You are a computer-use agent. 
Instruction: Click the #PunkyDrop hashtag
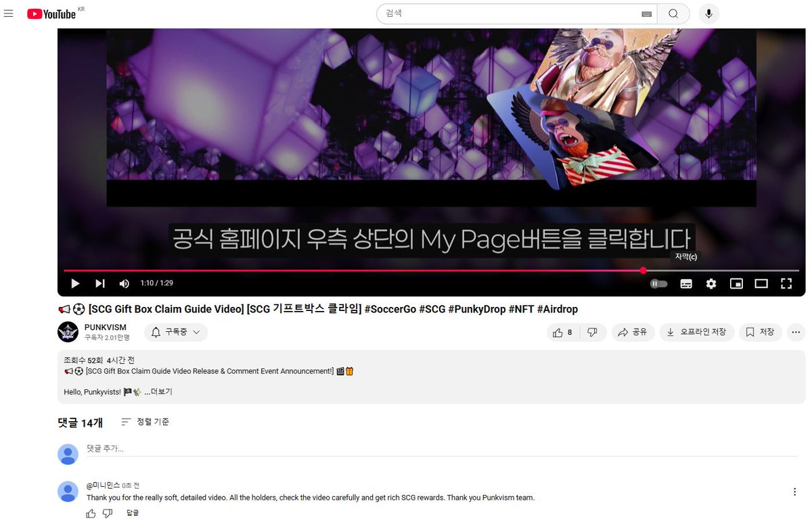(x=477, y=309)
